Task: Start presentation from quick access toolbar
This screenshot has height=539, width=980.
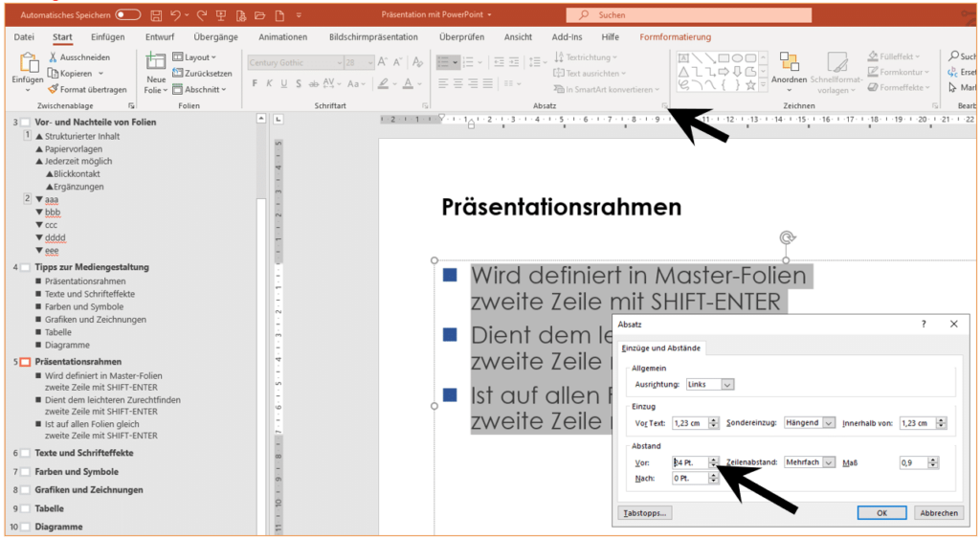Action: [x=221, y=15]
